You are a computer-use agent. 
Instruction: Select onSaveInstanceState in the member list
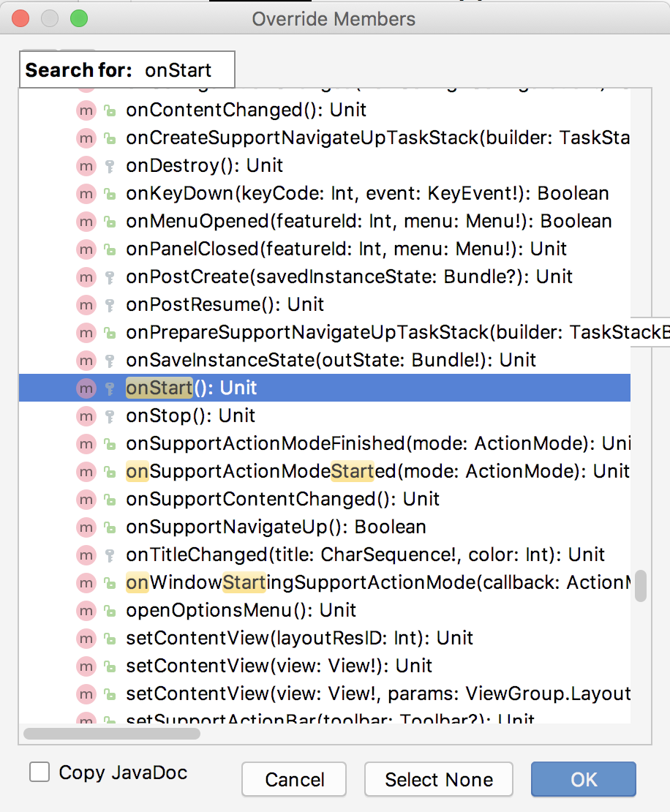331,361
